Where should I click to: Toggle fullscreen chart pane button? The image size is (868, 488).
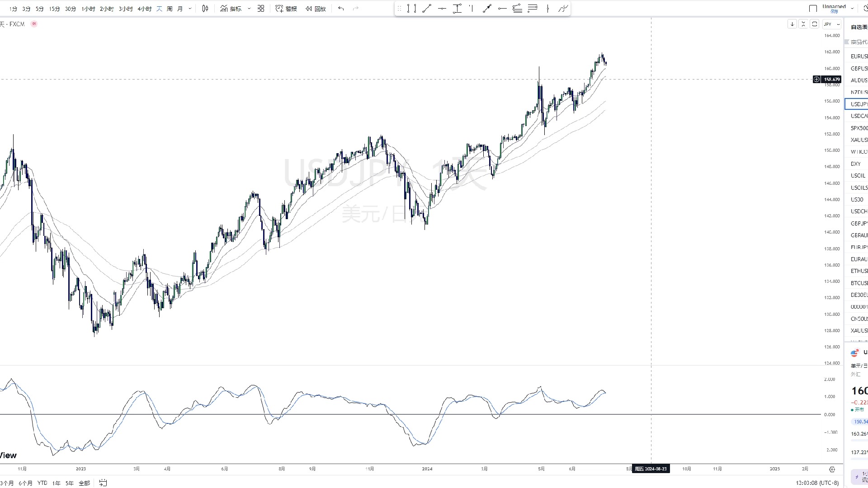pos(815,24)
